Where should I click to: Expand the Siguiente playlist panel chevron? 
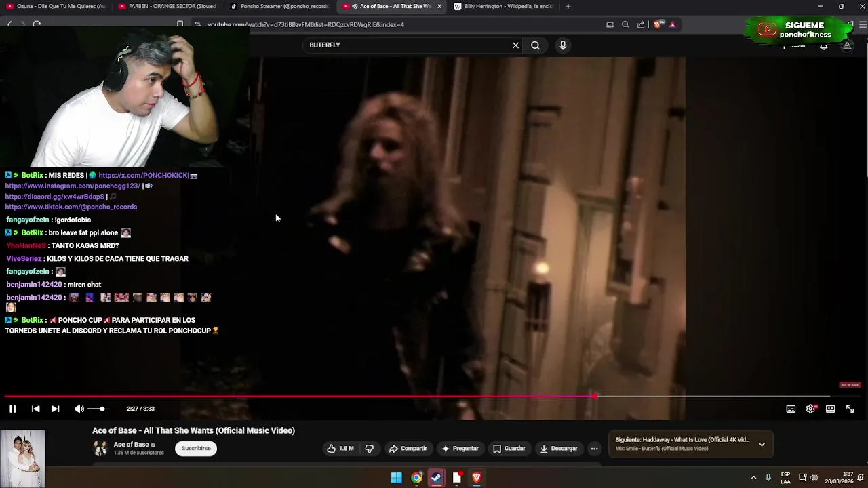pyautogui.click(x=762, y=445)
